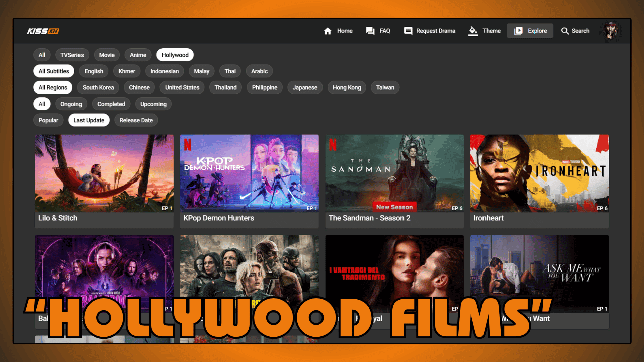Screen dimensions: 644x362
Task: Click the Home icon in the navbar
Action: (328, 31)
